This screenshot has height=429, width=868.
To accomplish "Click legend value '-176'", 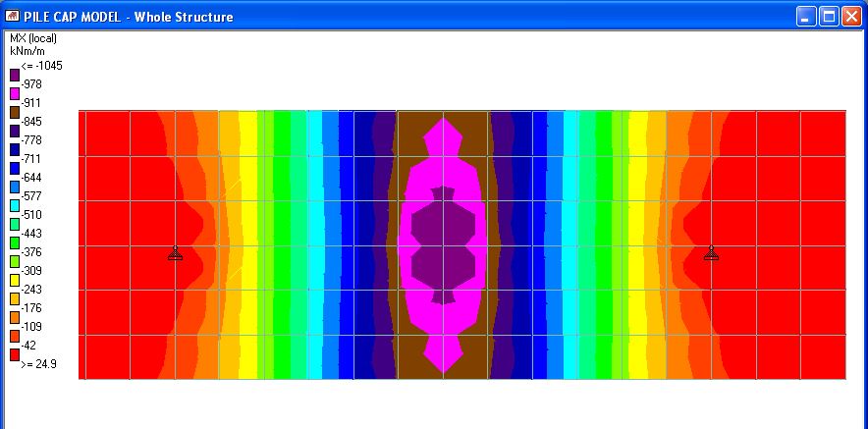I will click(31, 308).
